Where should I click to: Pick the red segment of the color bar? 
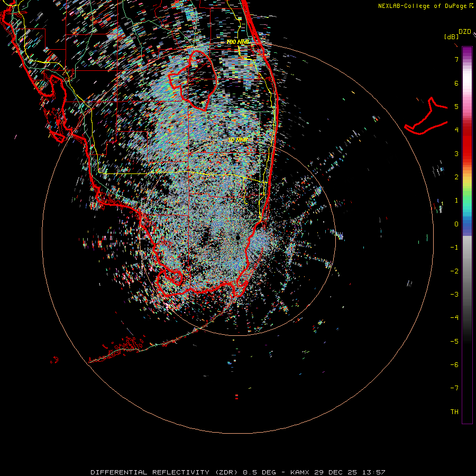coord(467,146)
